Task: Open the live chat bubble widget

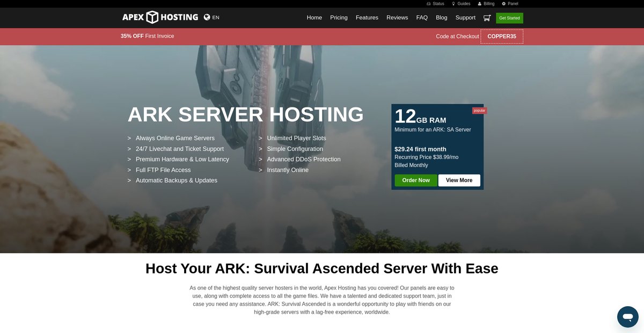Action: [627, 317]
